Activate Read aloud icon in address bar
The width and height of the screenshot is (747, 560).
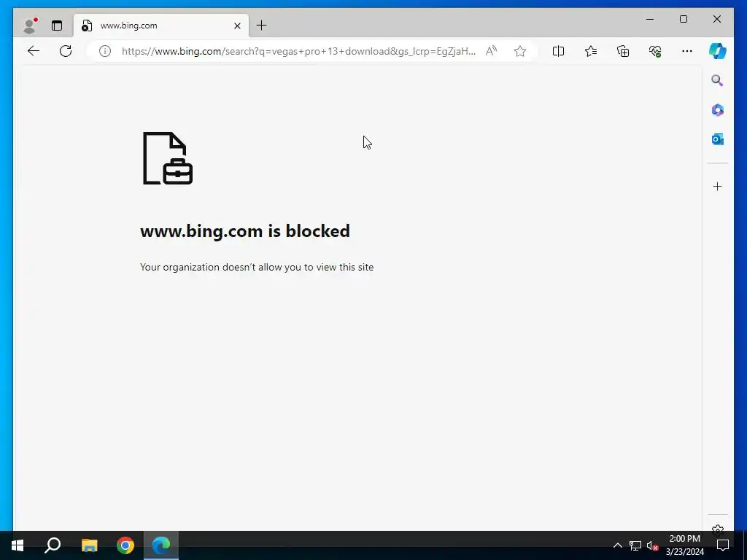pyautogui.click(x=491, y=51)
